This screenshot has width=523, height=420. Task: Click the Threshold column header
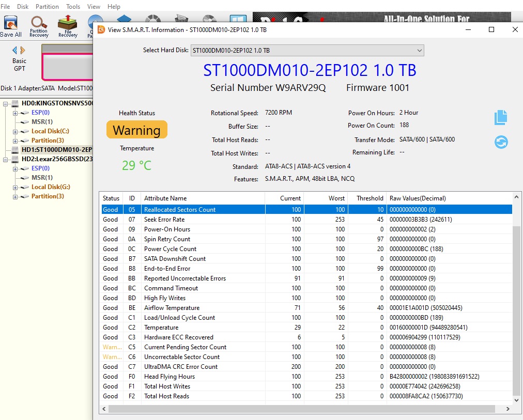click(x=367, y=198)
